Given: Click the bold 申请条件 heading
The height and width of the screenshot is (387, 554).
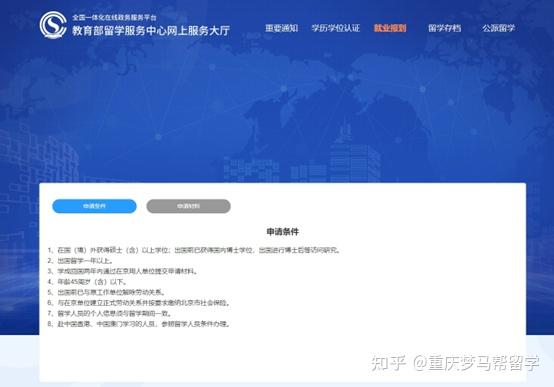Looking at the screenshot, I should (x=283, y=232).
